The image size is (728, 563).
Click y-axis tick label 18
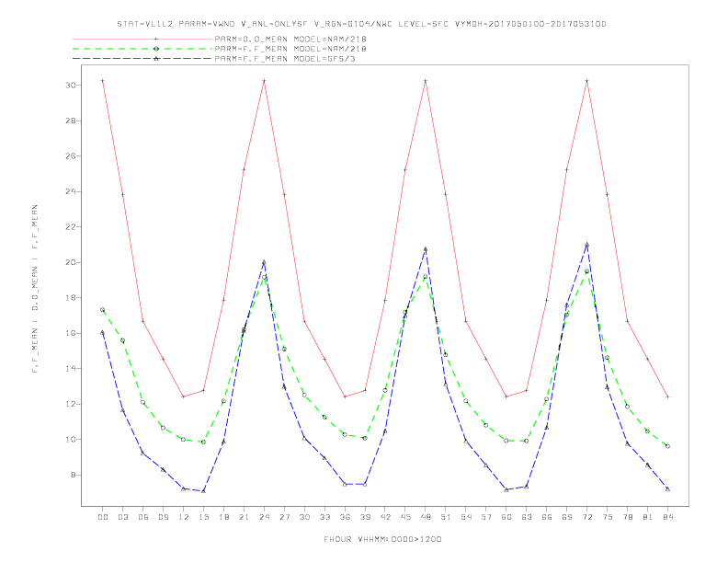pyautogui.click(x=71, y=298)
